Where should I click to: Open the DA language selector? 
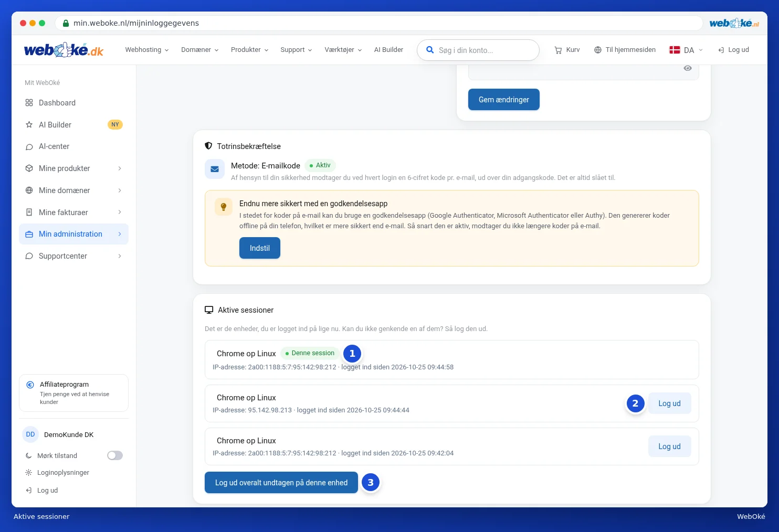click(686, 50)
